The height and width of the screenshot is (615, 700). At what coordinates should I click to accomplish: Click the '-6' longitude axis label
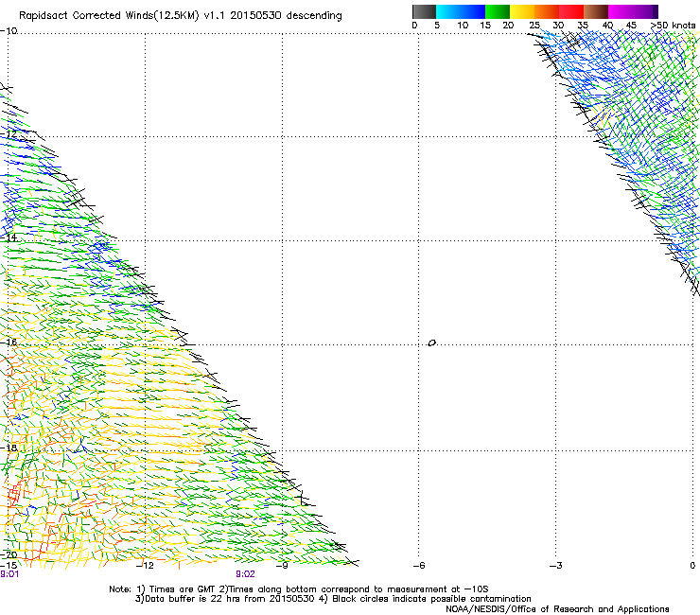pos(419,566)
